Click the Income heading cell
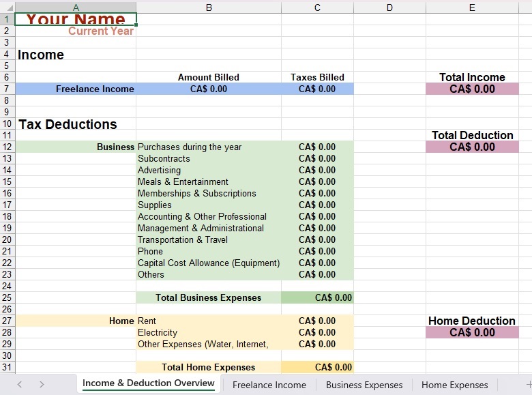 pos(76,55)
